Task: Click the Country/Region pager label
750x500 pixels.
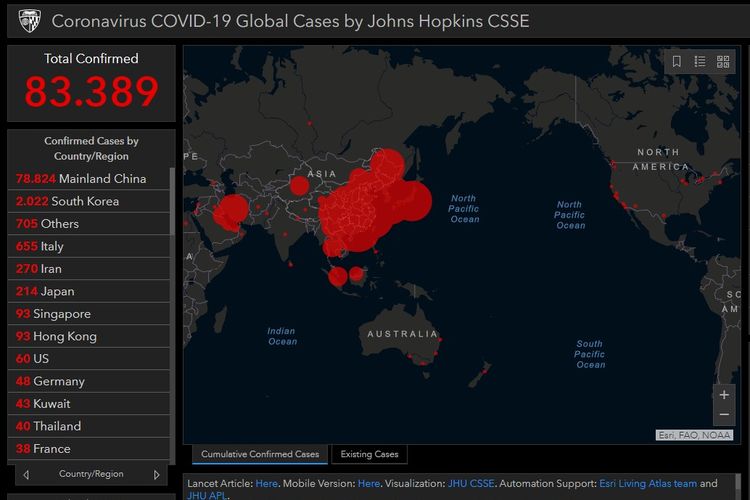Action: click(x=91, y=474)
